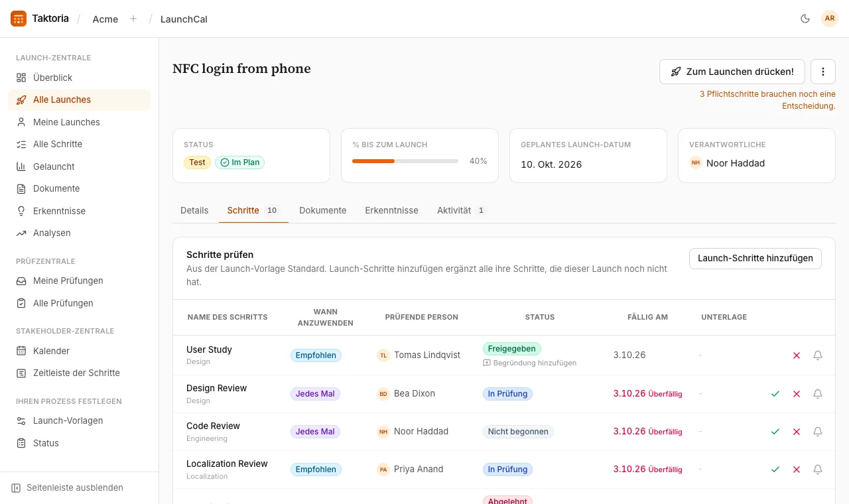Open Alle Prüfungen
The width and height of the screenshot is (849, 504).
point(80,303)
